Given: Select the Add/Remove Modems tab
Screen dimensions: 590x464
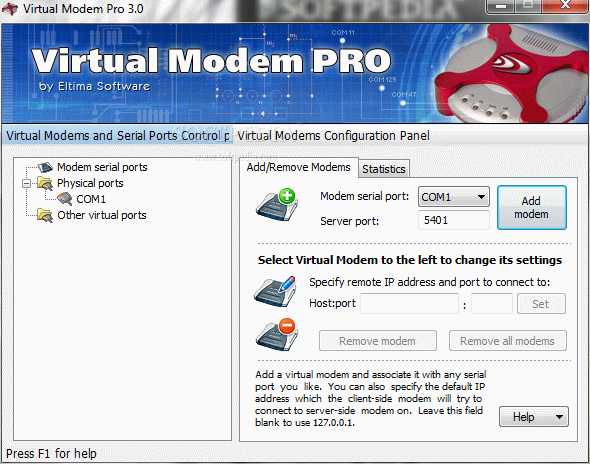Looking at the screenshot, I should 298,167.
